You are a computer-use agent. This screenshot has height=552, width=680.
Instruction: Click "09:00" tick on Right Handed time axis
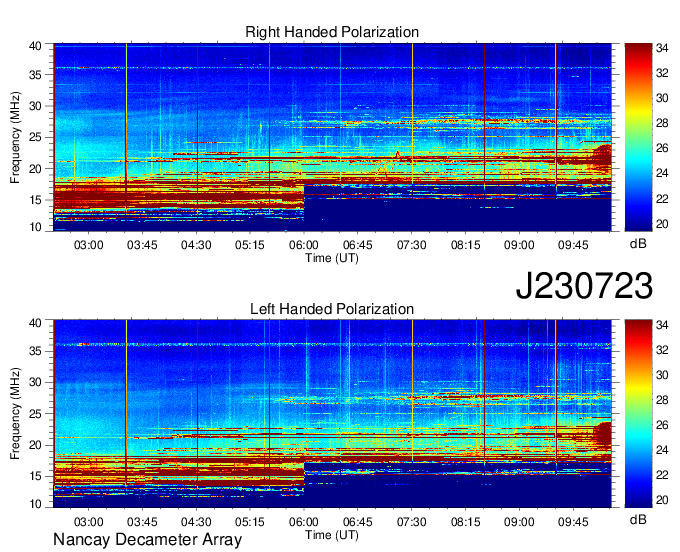point(519,245)
